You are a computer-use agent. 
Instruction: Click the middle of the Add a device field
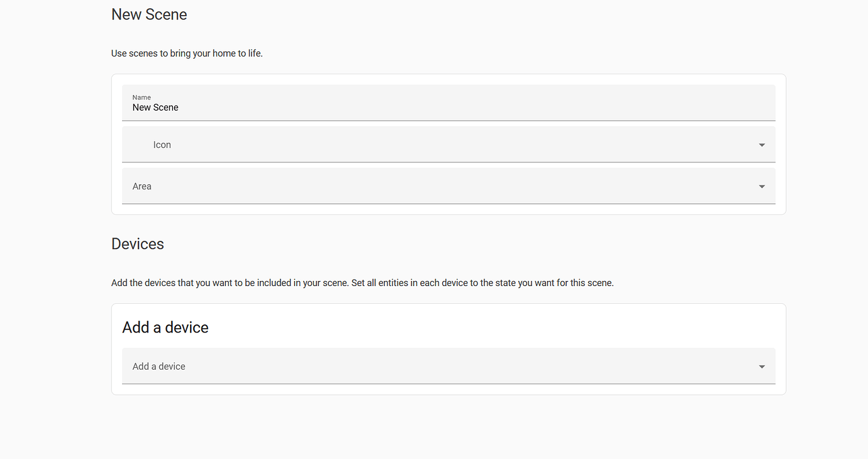tap(448, 367)
